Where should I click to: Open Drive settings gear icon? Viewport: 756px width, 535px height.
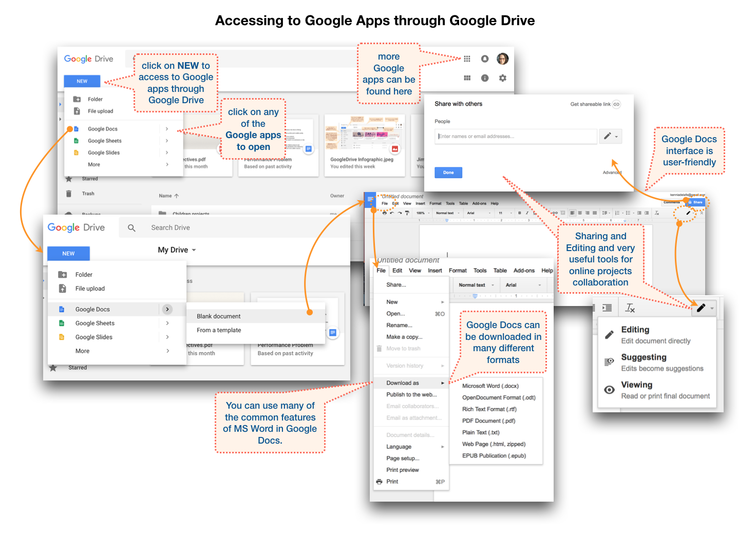[x=502, y=78]
